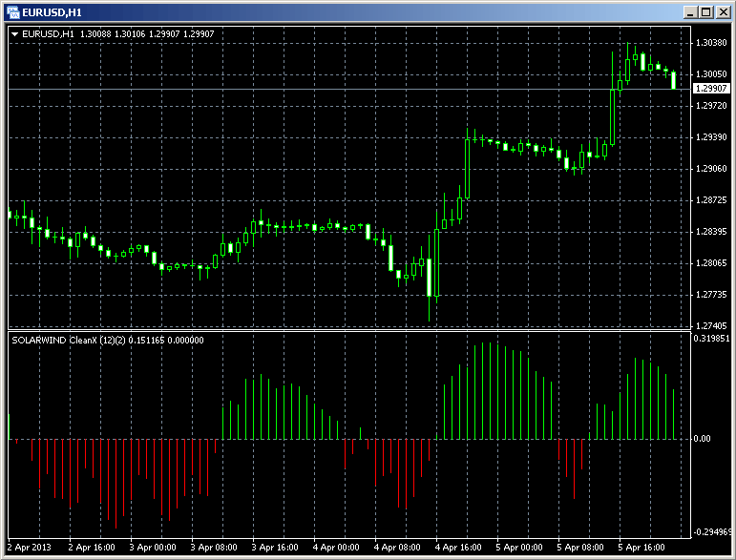Click the 0.319851 indicator scale maximum
Screen dimensions: 736x560
pyautogui.click(x=713, y=338)
